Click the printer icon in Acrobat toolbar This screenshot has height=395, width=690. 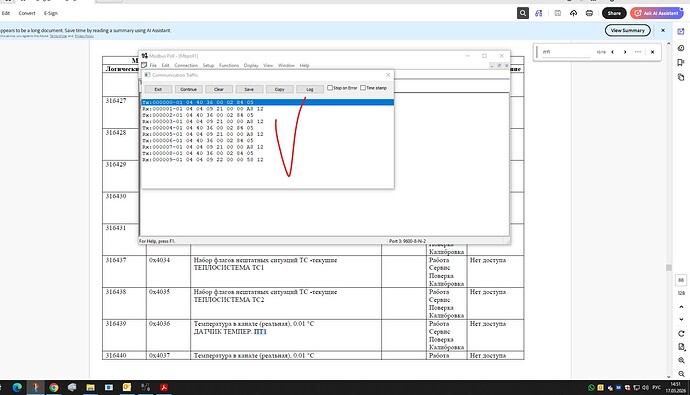[x=589, y=13]
